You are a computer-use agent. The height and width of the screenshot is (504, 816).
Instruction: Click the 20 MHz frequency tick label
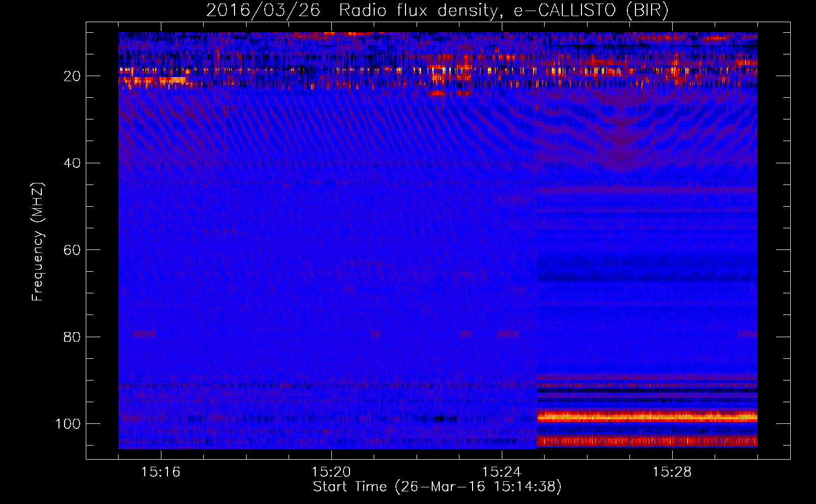72,76
